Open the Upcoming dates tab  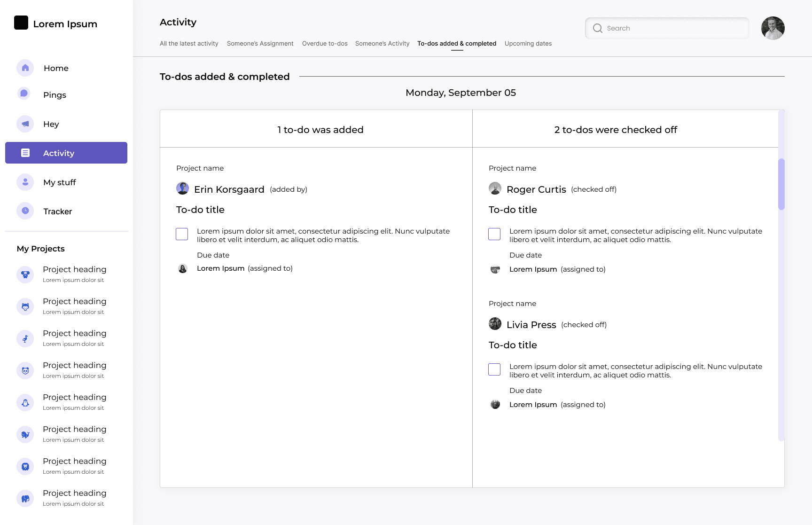(x=528, y=44)
